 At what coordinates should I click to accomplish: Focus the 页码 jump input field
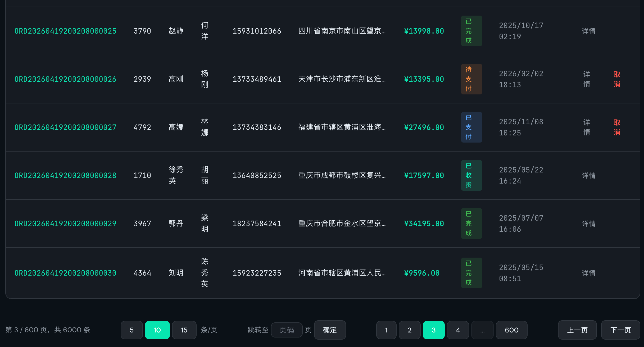coord(287,330)
